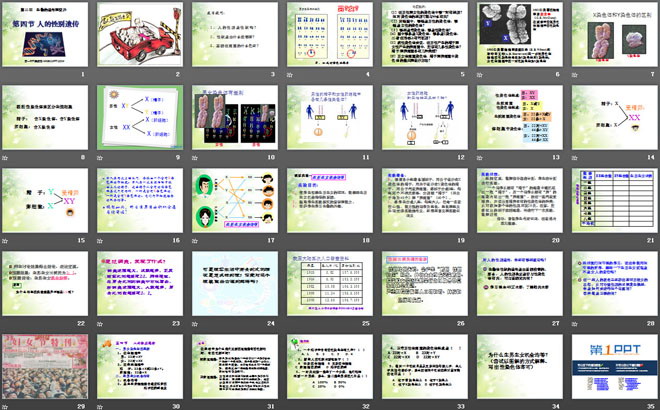Select slide 29 妇女节特刊 crowd photo thumbnail
660x410 pixels.
coord(45,366)
